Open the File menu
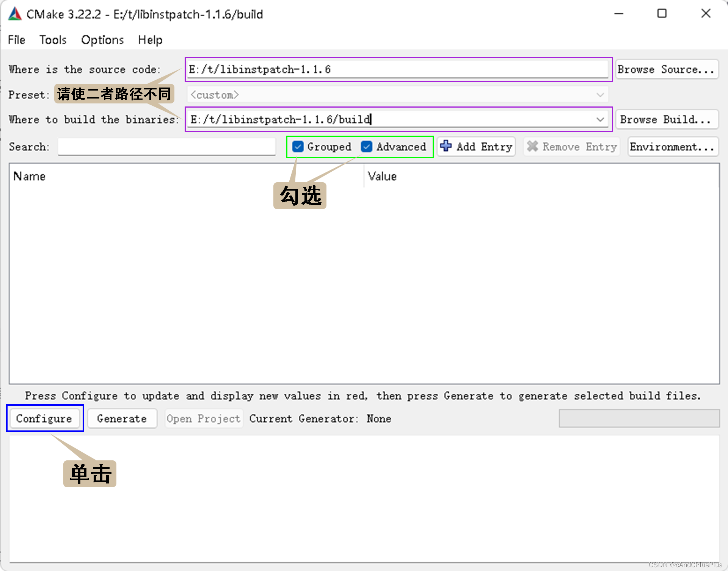Viewport: 728px width, 571px height. coord(17,39)
